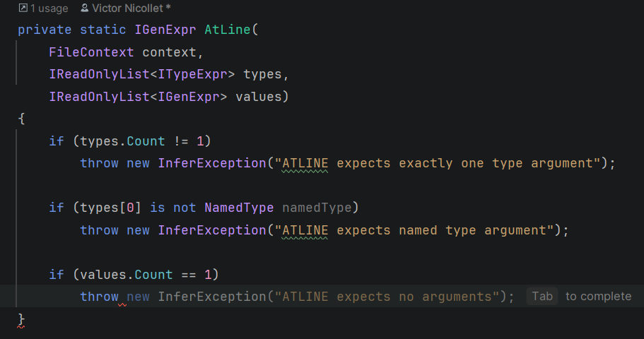Click the usage arrow icon in code lens
The height and width of the screenshot is (339, 644).
coord(23,8)
